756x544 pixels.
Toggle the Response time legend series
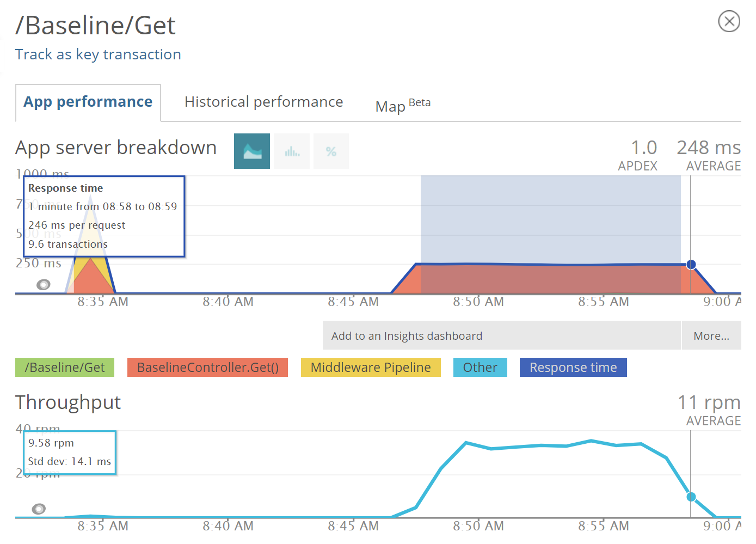(573, 367)
